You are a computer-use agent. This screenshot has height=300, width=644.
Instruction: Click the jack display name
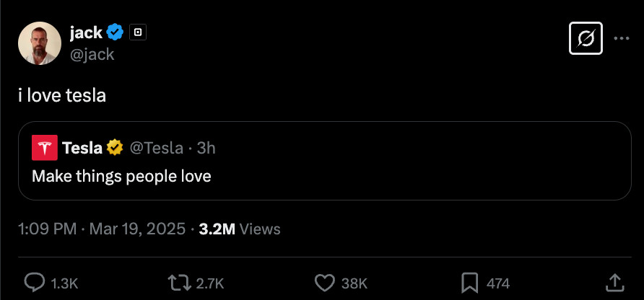click(86, 32)
